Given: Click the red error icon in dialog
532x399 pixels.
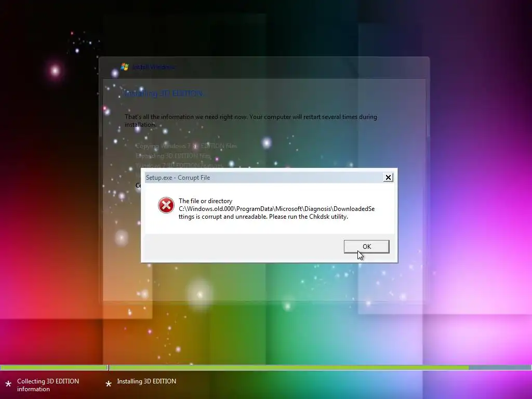Looking at the screenshot, I should tap(166, 205).
